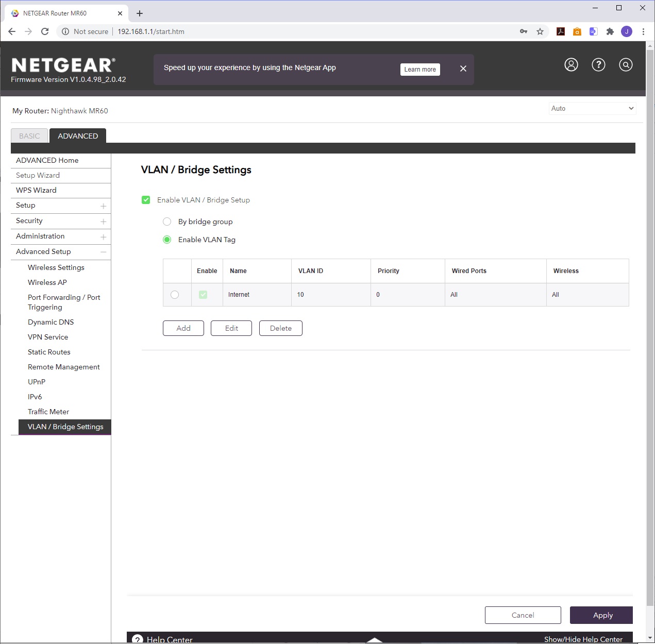Expand the Administration menu section
The width and height of the screenshot is (655, 644).
coord(103,237)
